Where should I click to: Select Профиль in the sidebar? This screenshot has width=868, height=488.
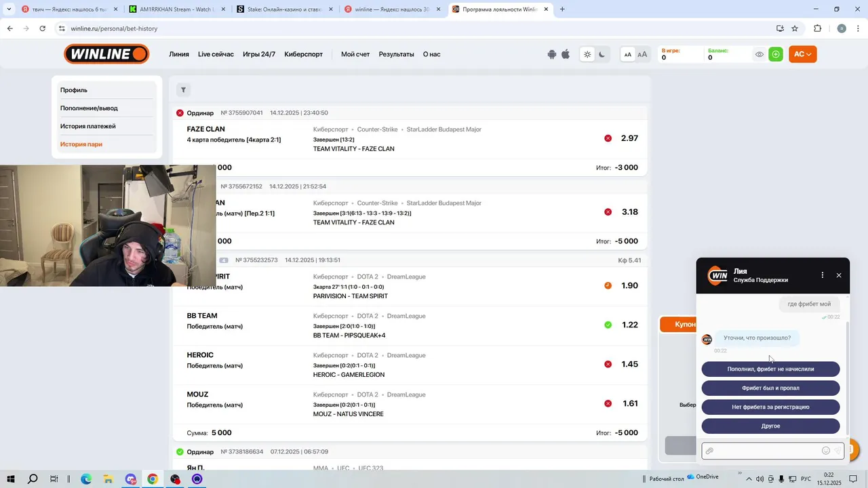[74, 90]
